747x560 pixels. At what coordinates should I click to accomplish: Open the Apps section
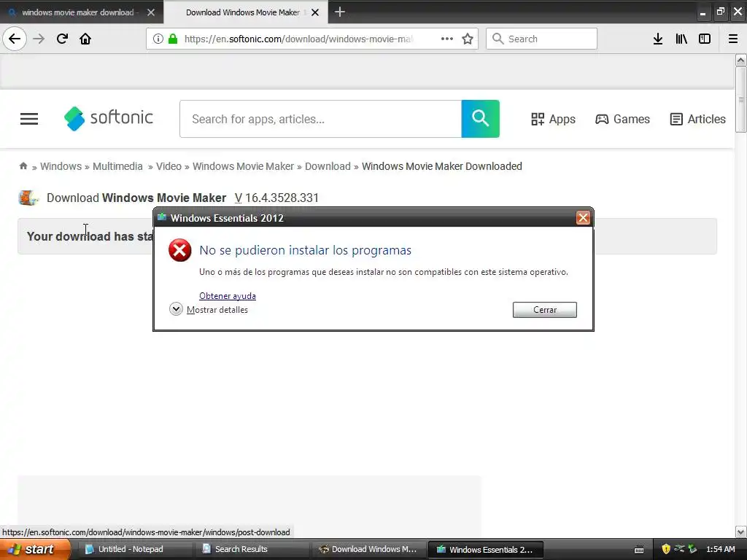pyautogui.click(x=553, y=119)
